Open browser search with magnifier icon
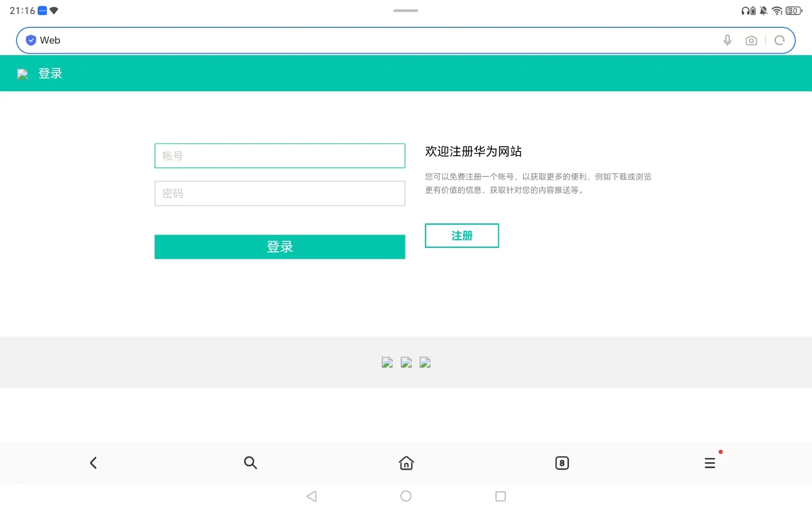The height and width of the screenshot is (508, 812). click(250, 463)
